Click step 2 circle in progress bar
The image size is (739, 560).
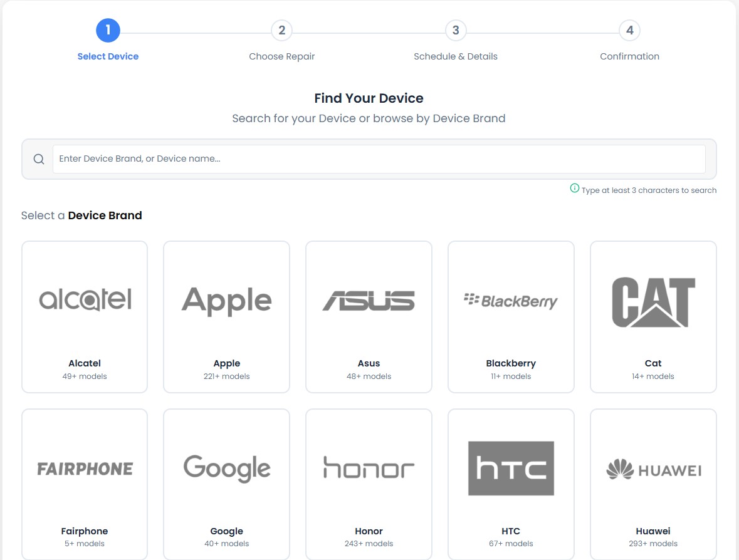tap(282, 30)
